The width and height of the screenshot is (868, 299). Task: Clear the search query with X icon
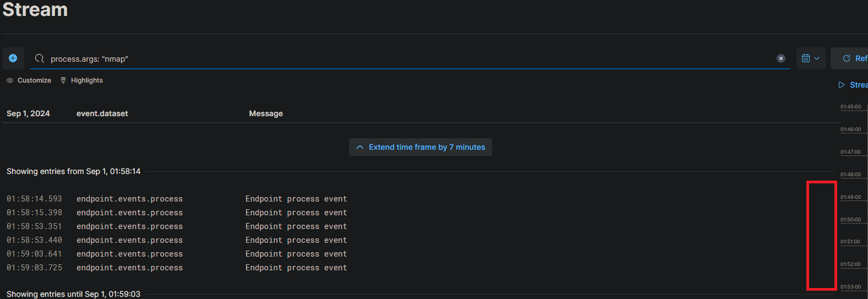pyautogui.click(x=780, y=58)
